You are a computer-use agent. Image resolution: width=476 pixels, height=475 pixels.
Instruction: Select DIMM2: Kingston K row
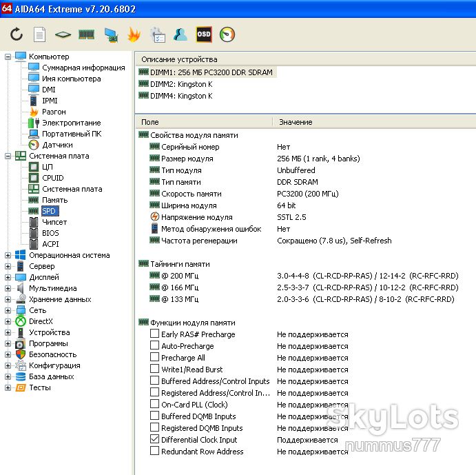click(x=176, y=84)
